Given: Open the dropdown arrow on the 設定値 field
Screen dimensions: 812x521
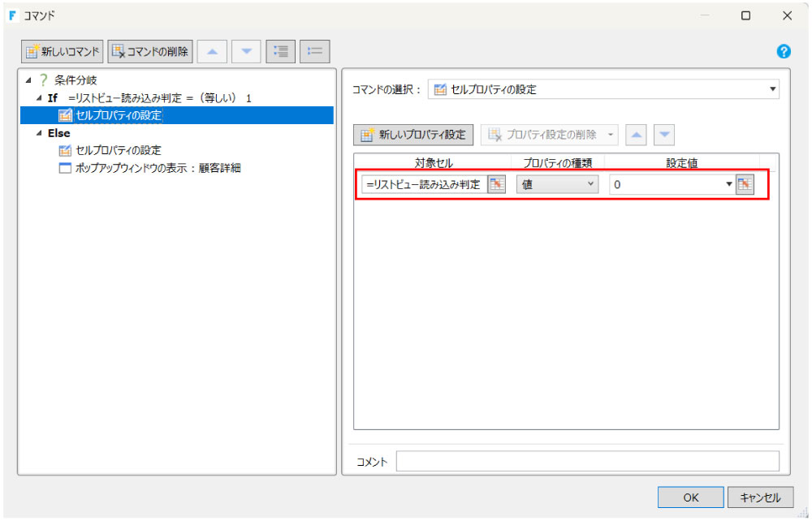Looking at the screenshot, I should (x=726, y=184).
